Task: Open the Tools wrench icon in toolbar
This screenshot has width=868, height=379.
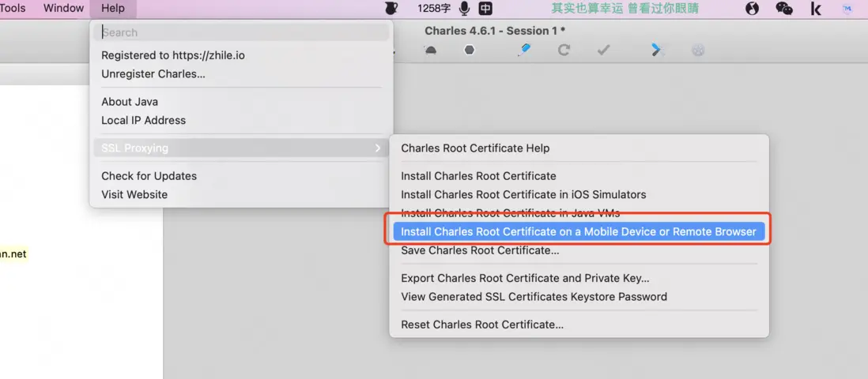Action: coord(657,50)
